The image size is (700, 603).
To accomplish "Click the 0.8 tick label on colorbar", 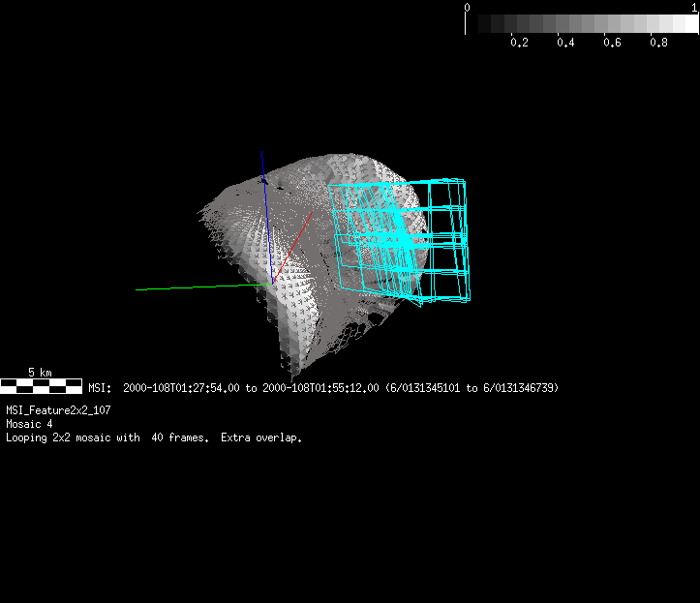I will (x=658, y=43).
